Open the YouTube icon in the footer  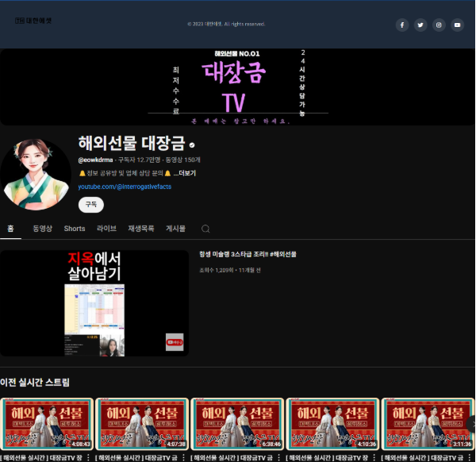[457, 25]
